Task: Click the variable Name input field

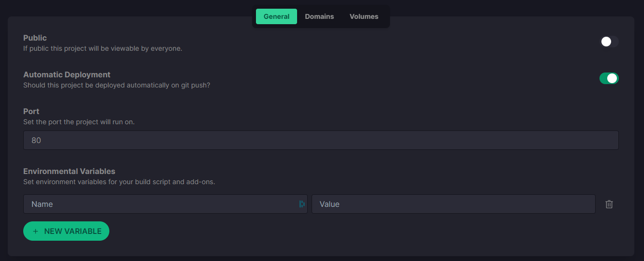Action: [x=160, y=204]
